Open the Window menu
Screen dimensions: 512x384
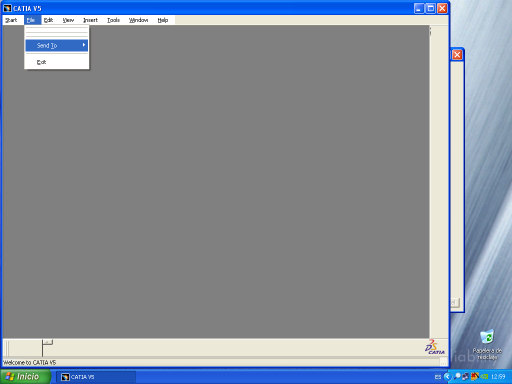[138, 20]
